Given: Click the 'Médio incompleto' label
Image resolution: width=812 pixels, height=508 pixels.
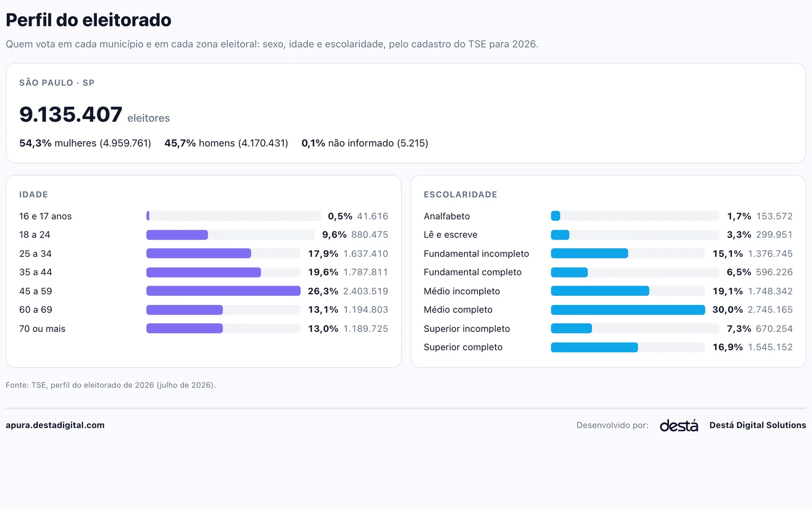Looking at the screenshot, I should (x=462, y=291).
